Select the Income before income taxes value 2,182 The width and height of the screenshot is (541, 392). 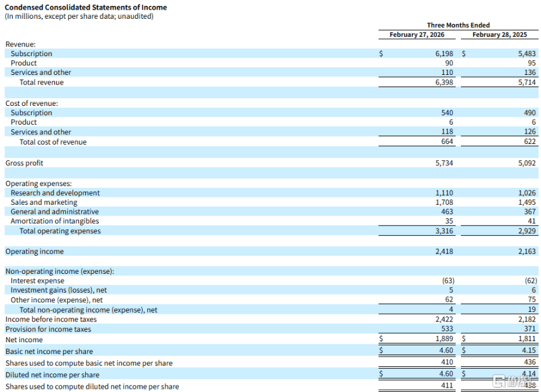pos(526,319)
